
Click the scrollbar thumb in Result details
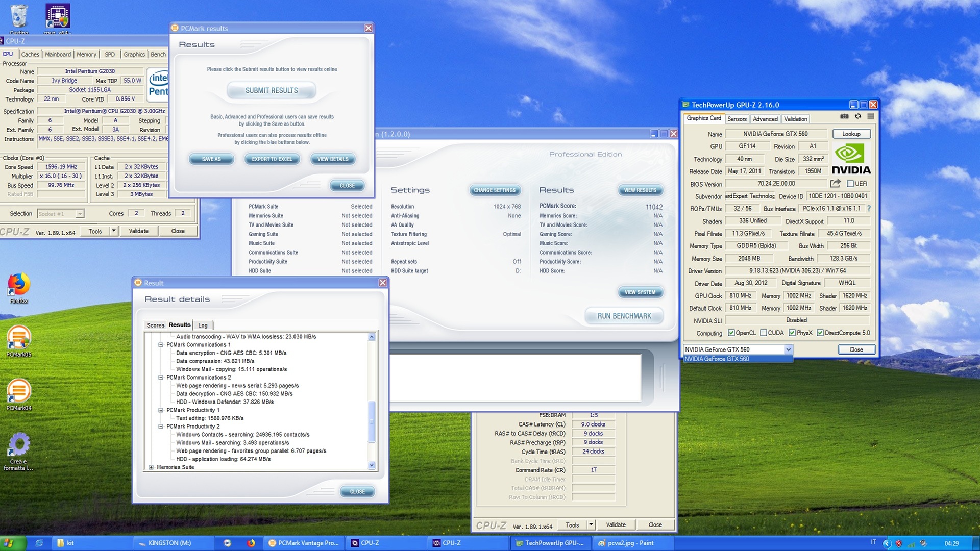point(372,422)
